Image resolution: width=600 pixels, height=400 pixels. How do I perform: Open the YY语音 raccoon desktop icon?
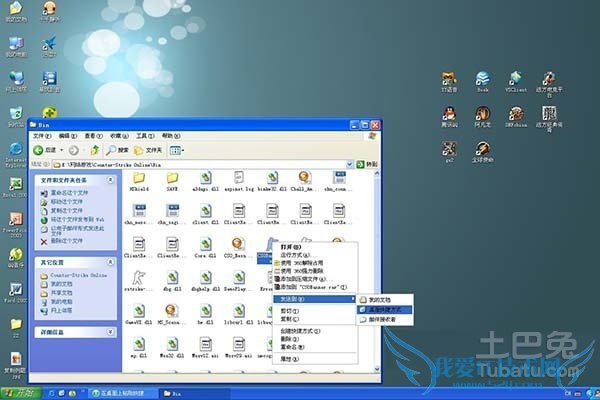click(x=449, y=82)
